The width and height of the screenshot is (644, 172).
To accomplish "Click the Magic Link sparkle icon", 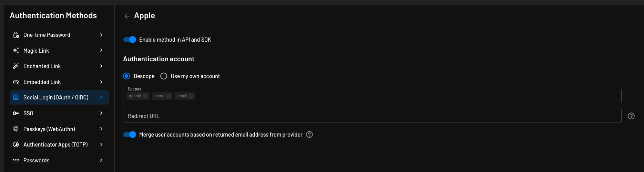I will [x=16, y=51].
